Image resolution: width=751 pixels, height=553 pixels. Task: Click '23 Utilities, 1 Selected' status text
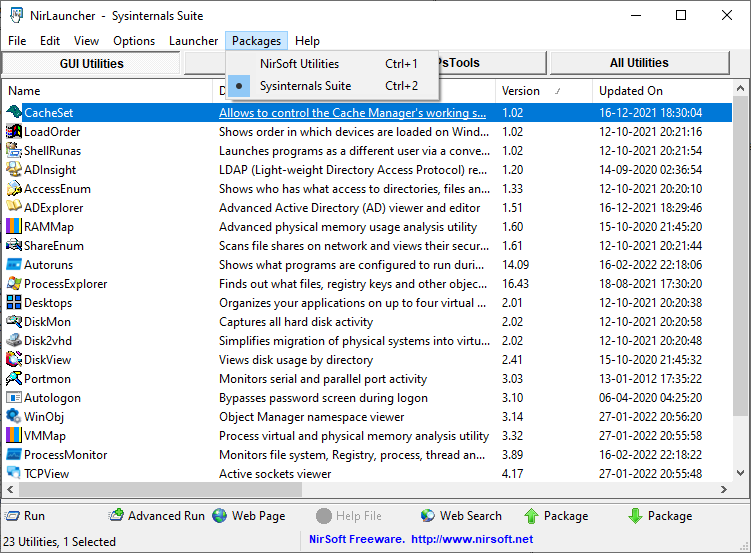(59, 542)
